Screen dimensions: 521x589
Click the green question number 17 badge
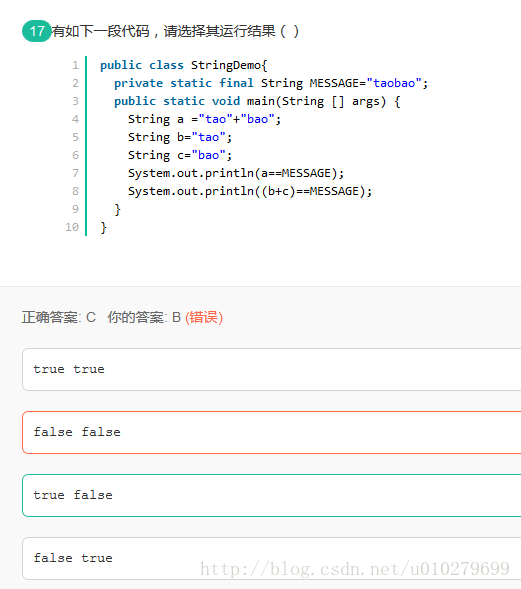point(36,31)
